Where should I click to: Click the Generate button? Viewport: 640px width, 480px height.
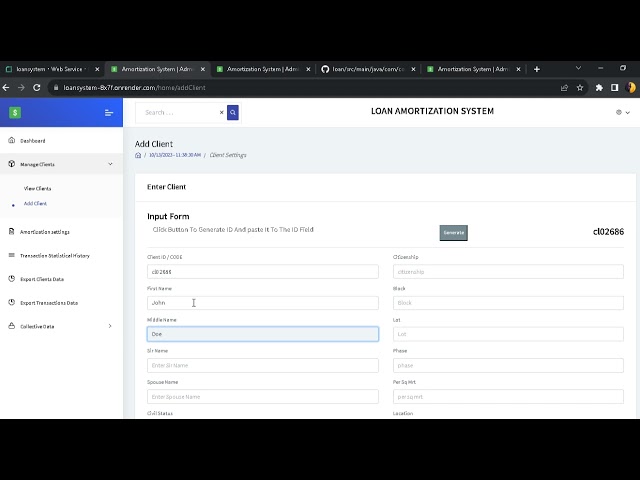[x=453, y=233]
